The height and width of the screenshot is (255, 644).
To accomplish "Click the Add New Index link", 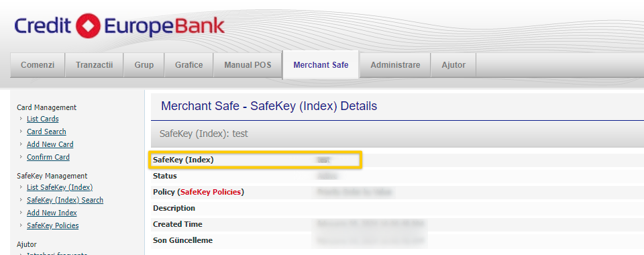I will pyautogui.click(x=52, y=213).
